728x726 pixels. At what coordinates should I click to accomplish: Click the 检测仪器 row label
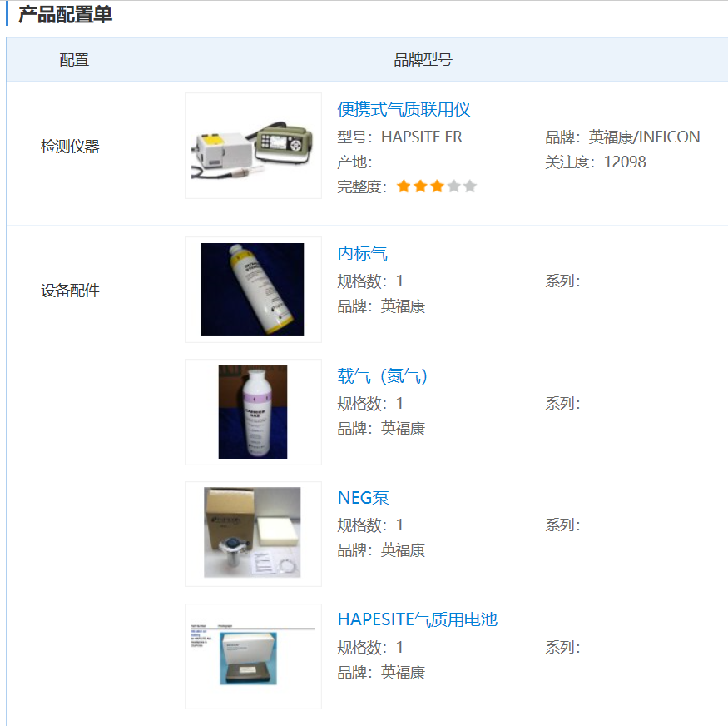[70, 147]
